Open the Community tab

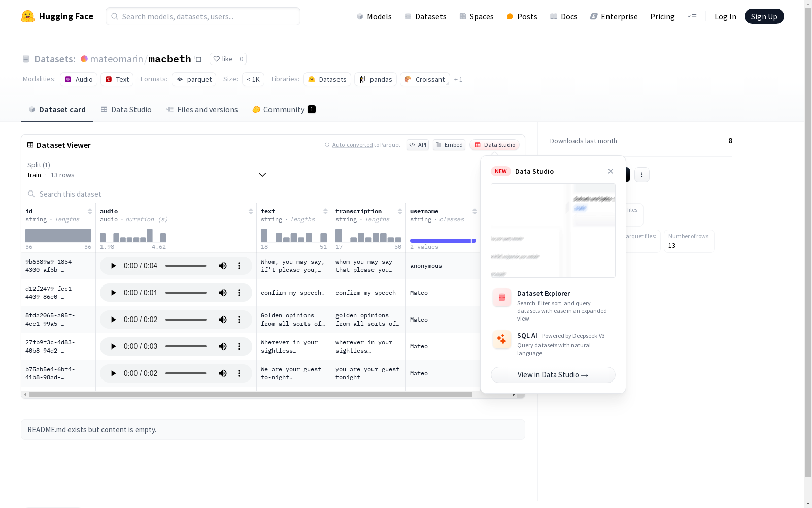pos(284,110)
